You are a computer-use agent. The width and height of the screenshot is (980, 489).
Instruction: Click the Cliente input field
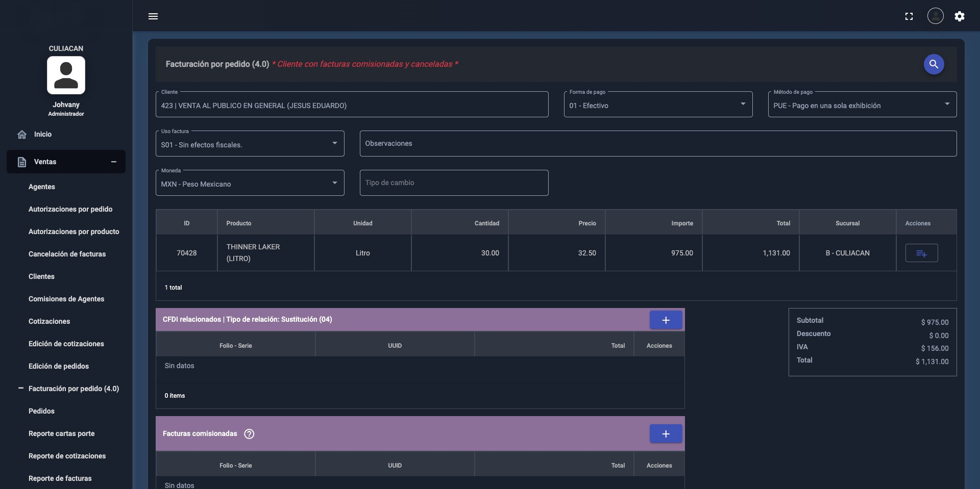coord(352,105)
